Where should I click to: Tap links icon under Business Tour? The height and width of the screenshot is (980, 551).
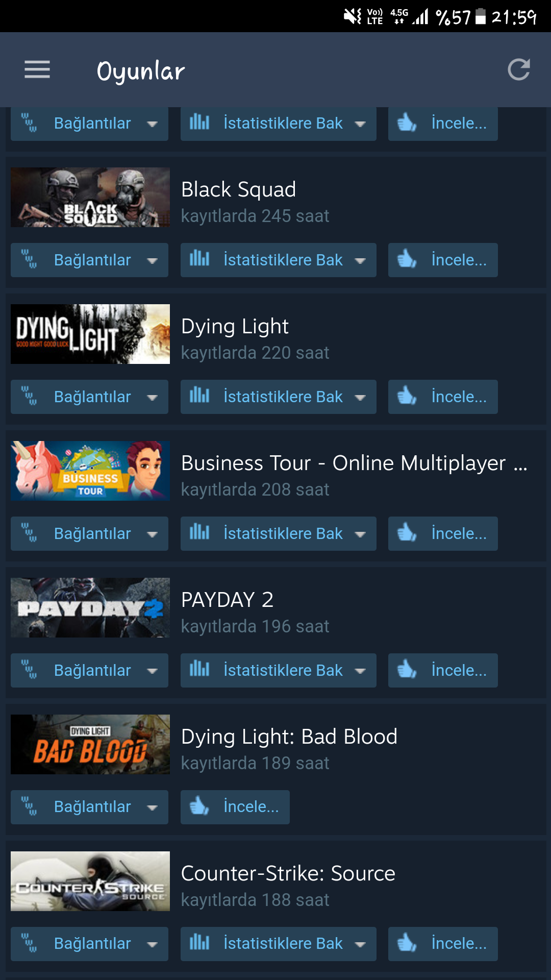[29, 533]
